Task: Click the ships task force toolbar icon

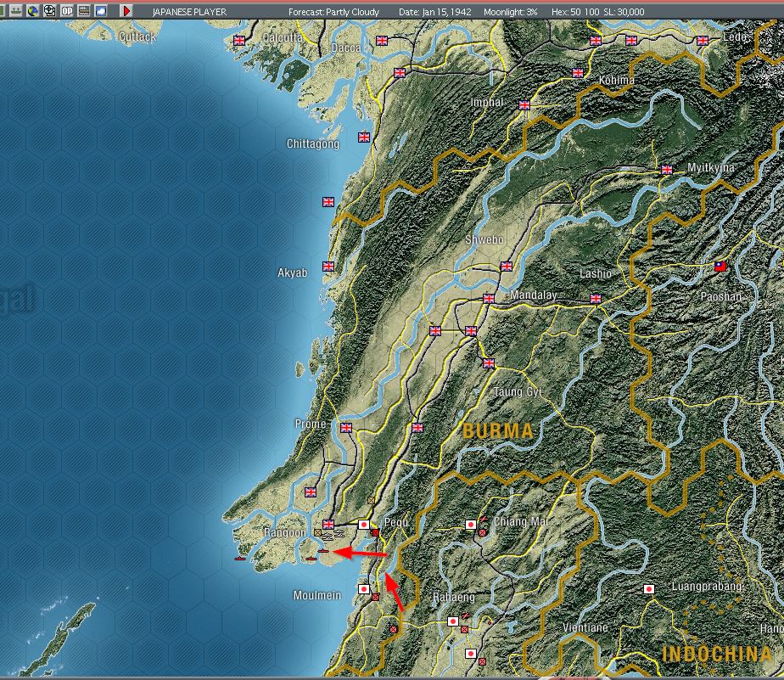Action: (x=16, y=10)
